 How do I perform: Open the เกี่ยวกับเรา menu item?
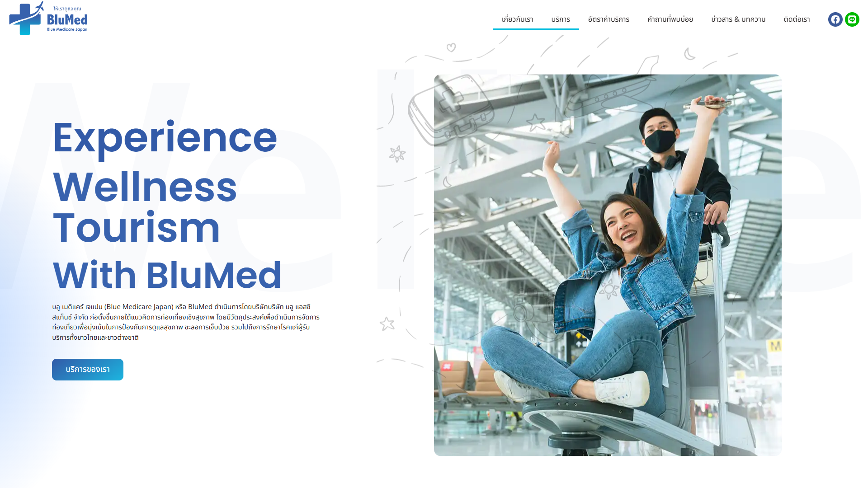[x=517, y=19]
